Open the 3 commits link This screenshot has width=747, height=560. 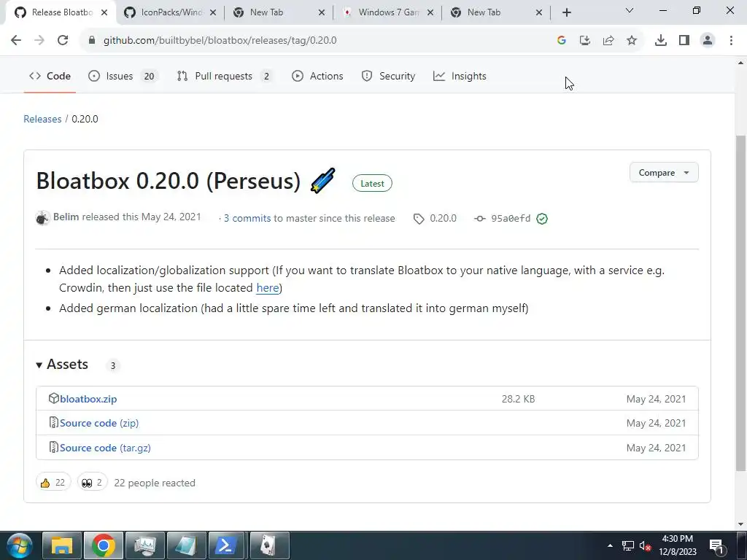(x=247, y=218)
